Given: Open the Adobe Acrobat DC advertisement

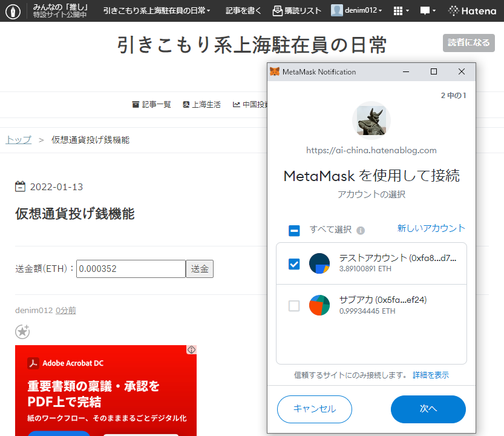Looking at the screenshot, I should click(106, 391).
